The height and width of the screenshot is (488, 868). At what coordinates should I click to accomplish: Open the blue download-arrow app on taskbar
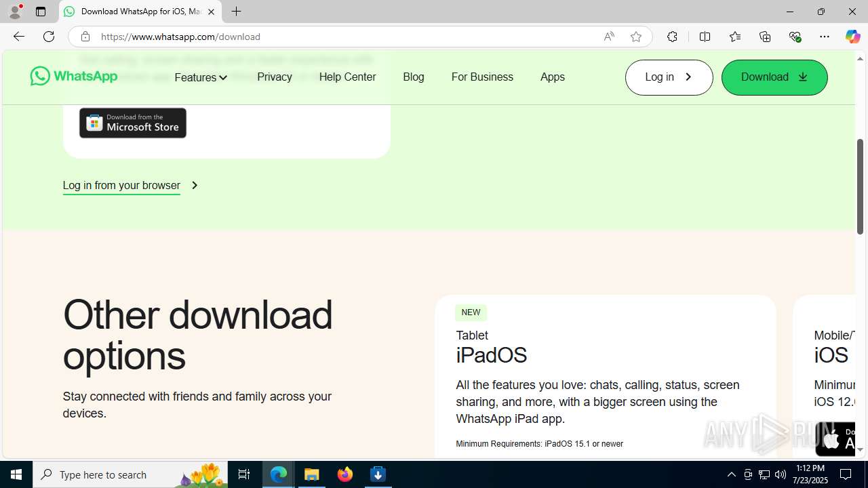click(x=378, y=474)
